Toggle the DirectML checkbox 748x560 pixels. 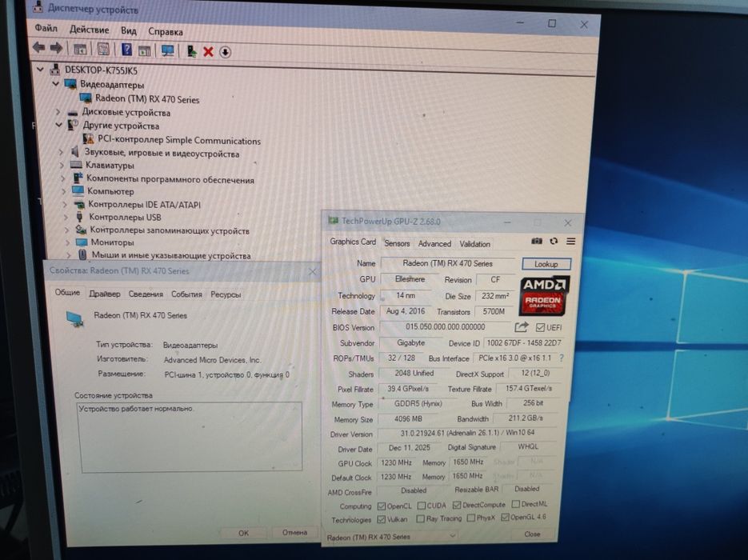pos(515,504)
